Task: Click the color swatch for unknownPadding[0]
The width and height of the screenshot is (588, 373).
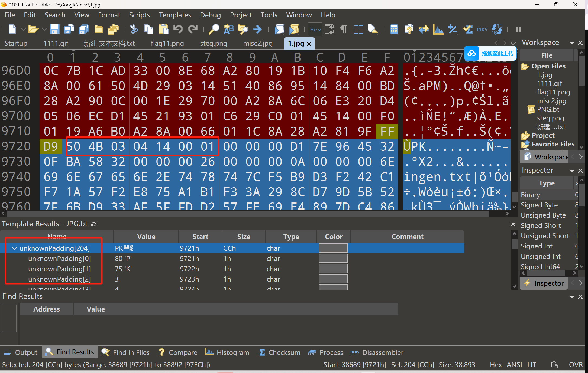Action: tap(333, 259)
